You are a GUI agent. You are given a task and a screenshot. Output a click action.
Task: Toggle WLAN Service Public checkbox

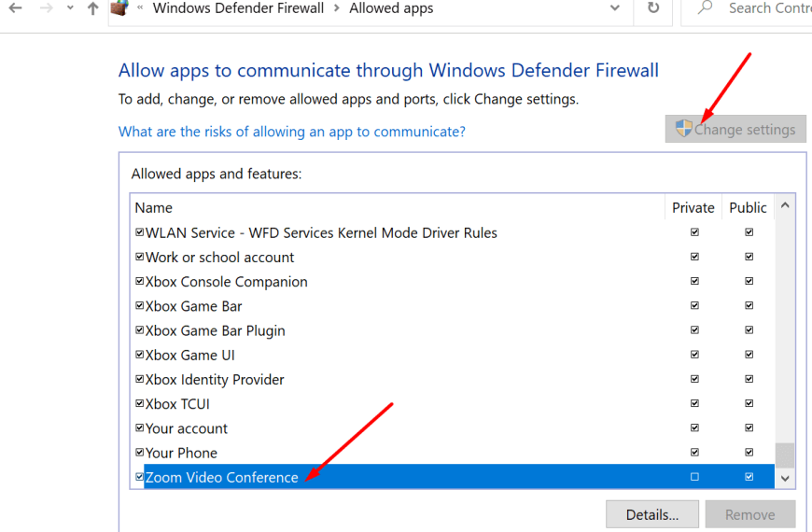(749, 232)
